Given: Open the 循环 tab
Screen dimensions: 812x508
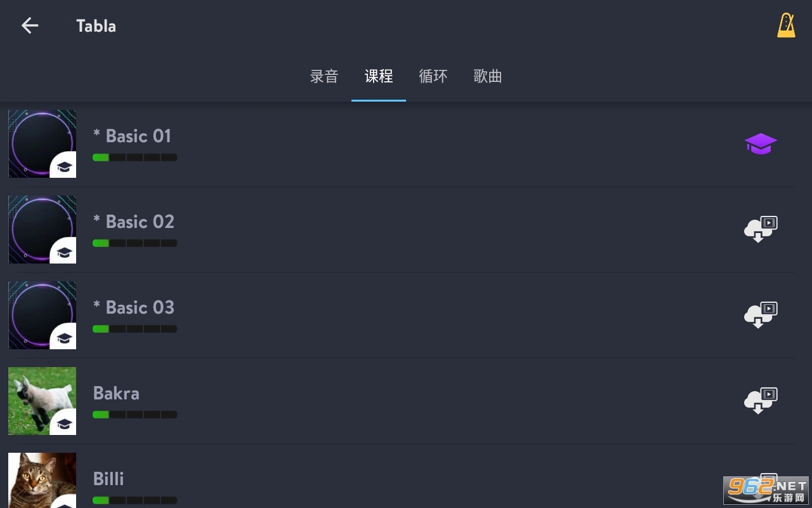Looking at the screenshot, I should pyautogui.click(x=433, y=76).
